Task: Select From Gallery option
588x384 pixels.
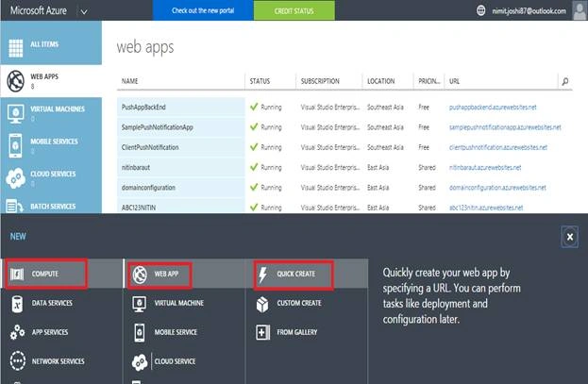Action: click(x=297, y=332)
